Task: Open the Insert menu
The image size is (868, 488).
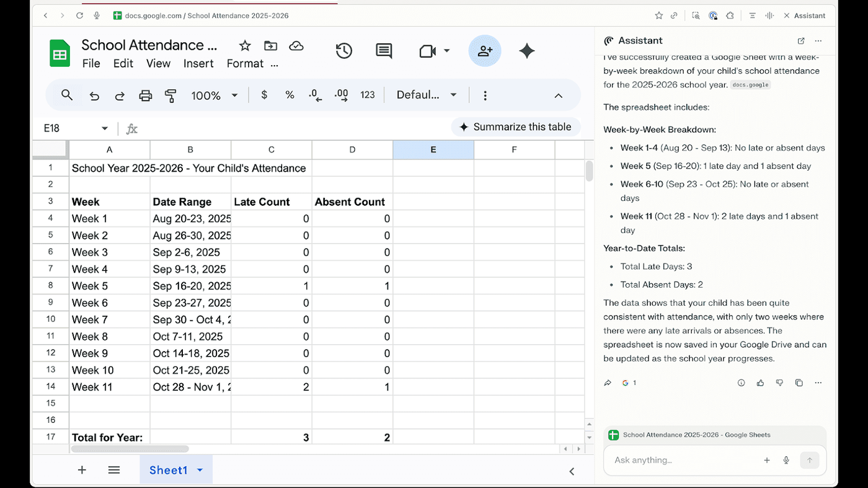Action: pos(198,63)
